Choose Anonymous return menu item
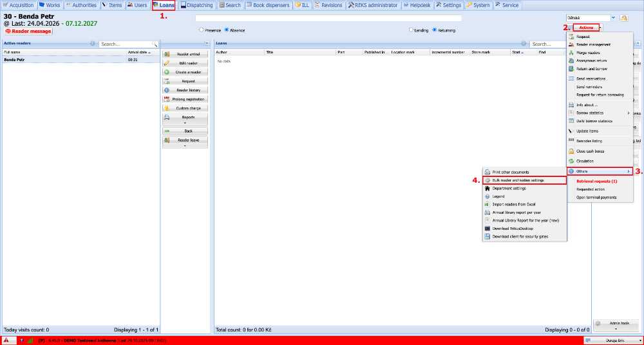Viewport: 644px width, 345px height. coord(599,61)
